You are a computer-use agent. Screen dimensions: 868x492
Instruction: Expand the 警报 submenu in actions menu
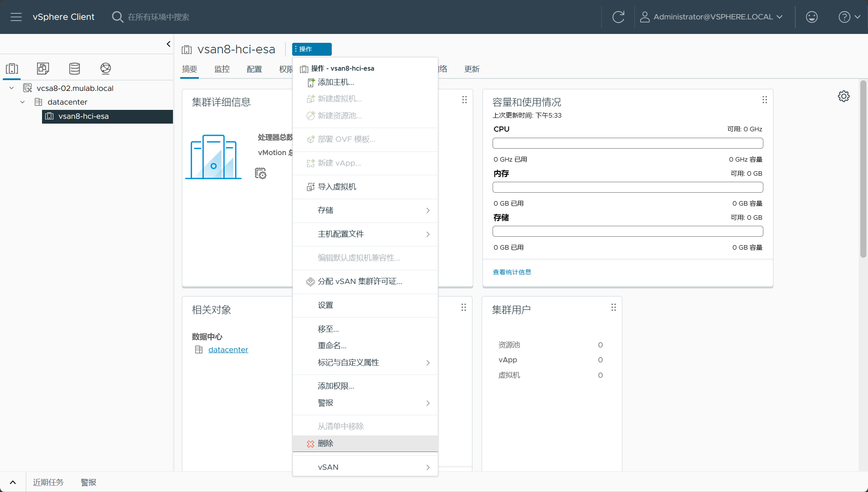pyautogui.click(x=365, y=403)
